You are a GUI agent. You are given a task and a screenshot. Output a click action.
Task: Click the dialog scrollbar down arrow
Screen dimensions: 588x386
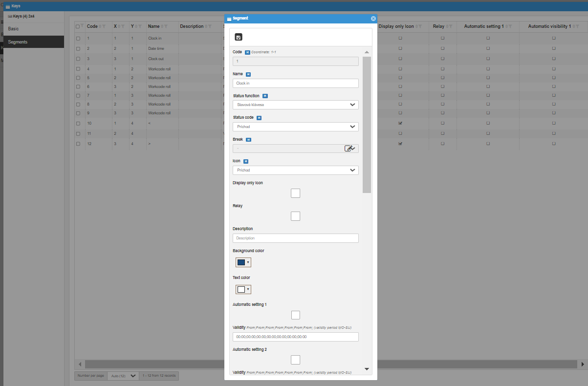(x=367, y=369)
